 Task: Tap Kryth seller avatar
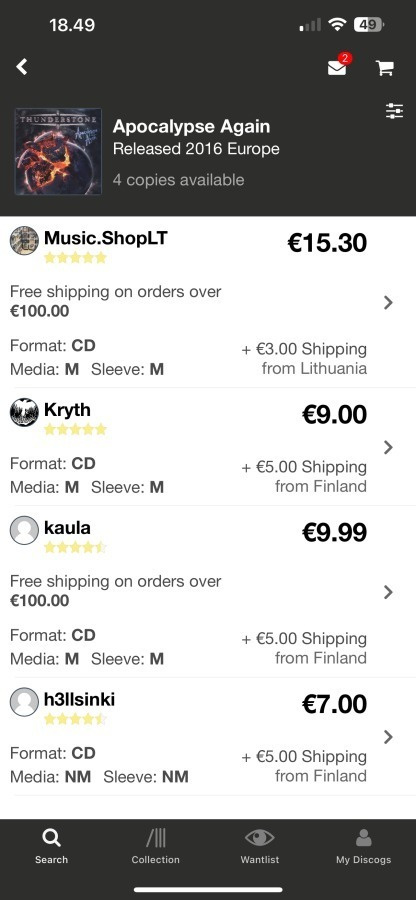point(24,412)
